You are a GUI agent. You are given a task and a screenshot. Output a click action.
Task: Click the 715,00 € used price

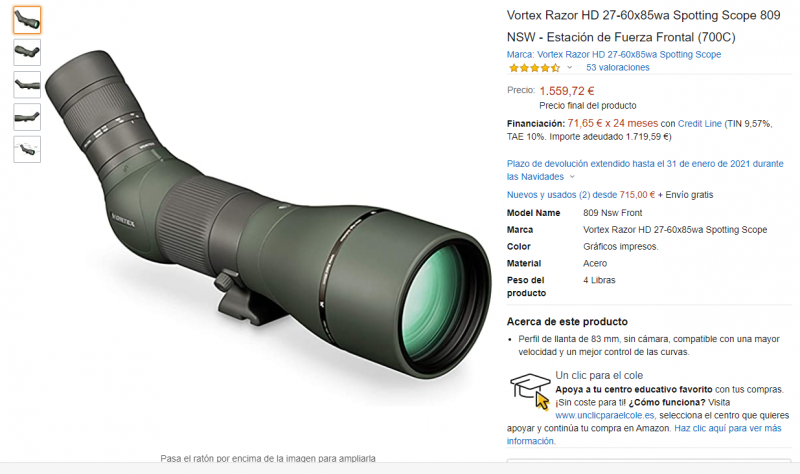pyautogui.click(x=637, y=194)
